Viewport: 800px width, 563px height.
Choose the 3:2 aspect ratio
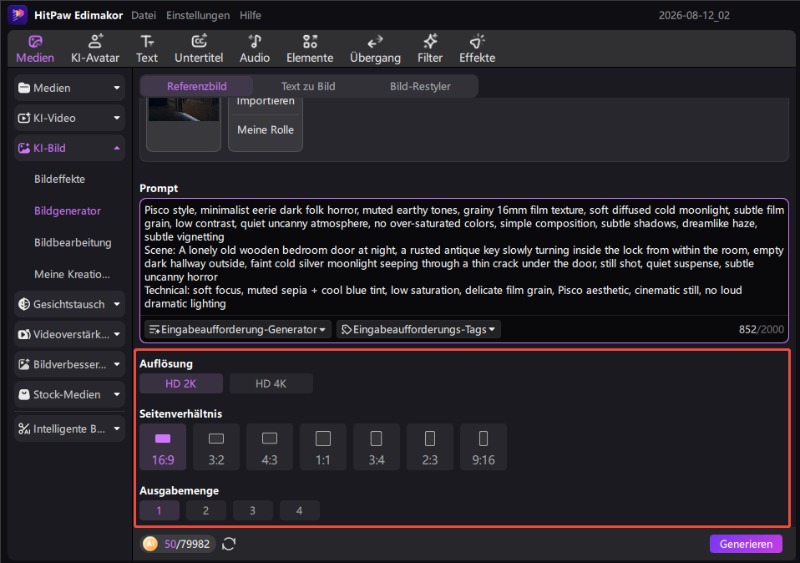pos(216,447)
